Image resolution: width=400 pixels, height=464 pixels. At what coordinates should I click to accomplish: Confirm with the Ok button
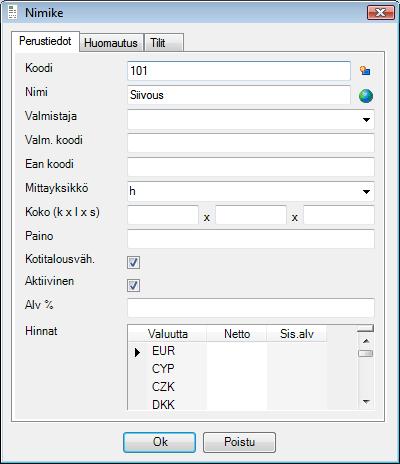(159, 442)
